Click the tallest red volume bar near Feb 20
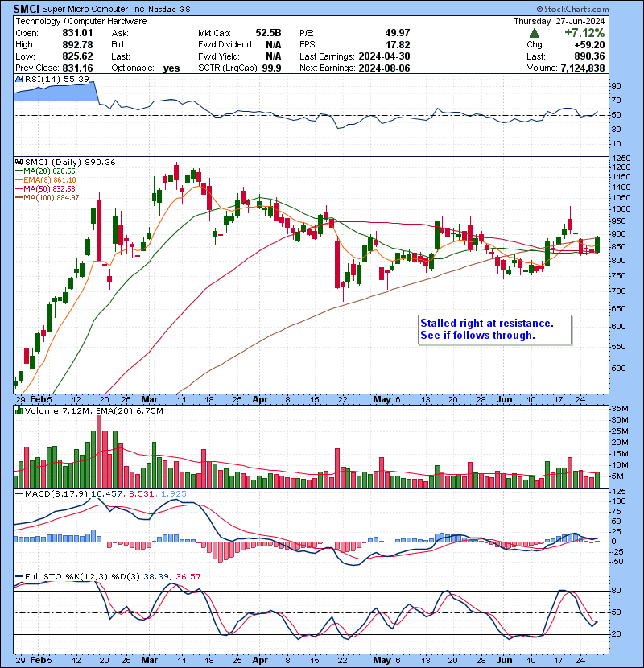Image resolution: width=644 pixels, height=668 pixels. [99, 452]
